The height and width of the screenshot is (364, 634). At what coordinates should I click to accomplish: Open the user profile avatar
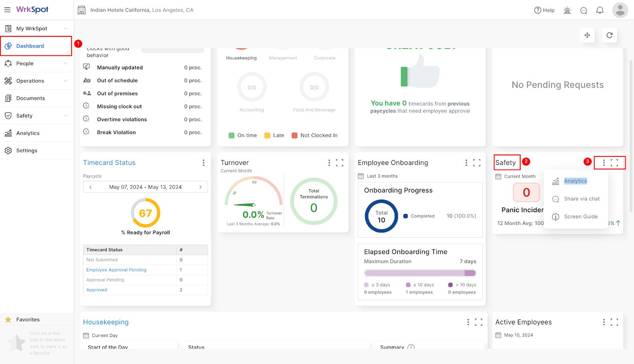point(620,10)
